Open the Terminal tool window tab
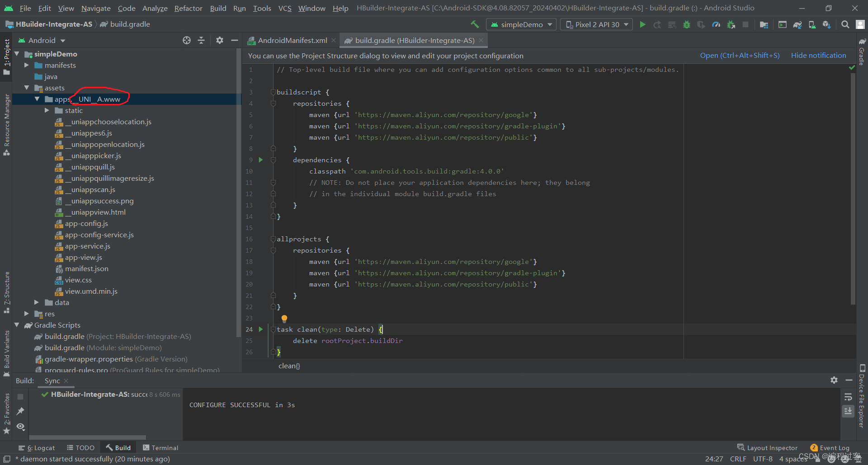This screenshot has width=868, height=465. [x=160, y=448]
